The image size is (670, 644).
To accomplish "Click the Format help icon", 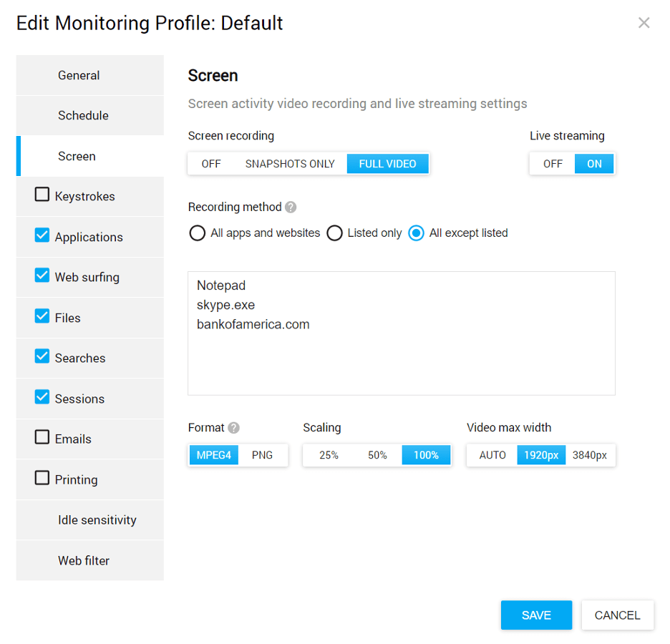I will pyautogui.click(x=235, y=427).
